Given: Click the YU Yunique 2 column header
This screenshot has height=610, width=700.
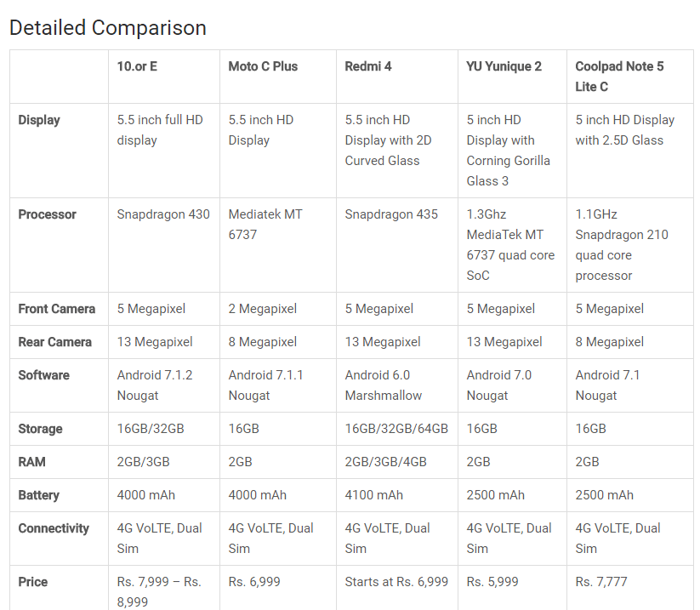Looking at the screenshot, I should point(504,66).
